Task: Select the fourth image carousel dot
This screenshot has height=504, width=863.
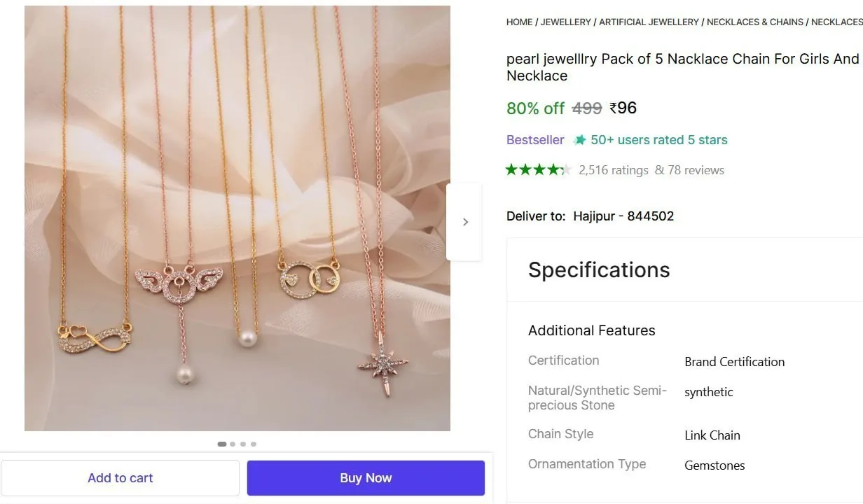Action: tap(254, 444)
